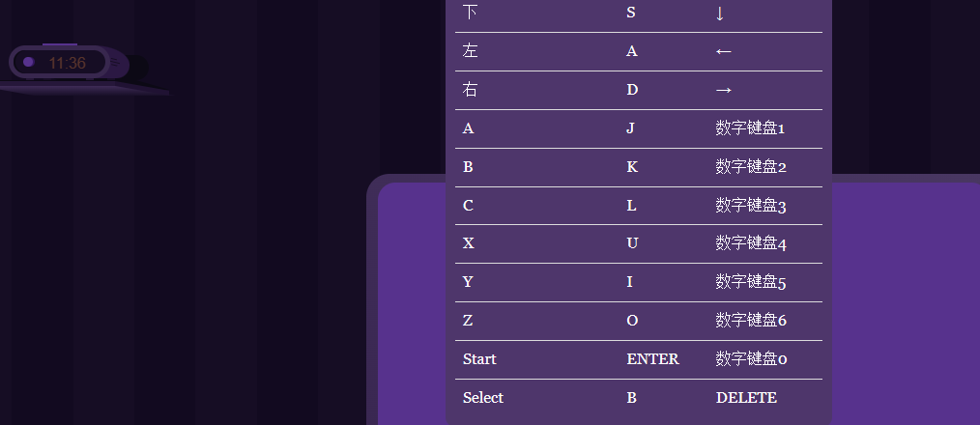Select the 数字键盘2 mapping cell
The height and width of the screenshot is (425, 980).
point(751,167)
